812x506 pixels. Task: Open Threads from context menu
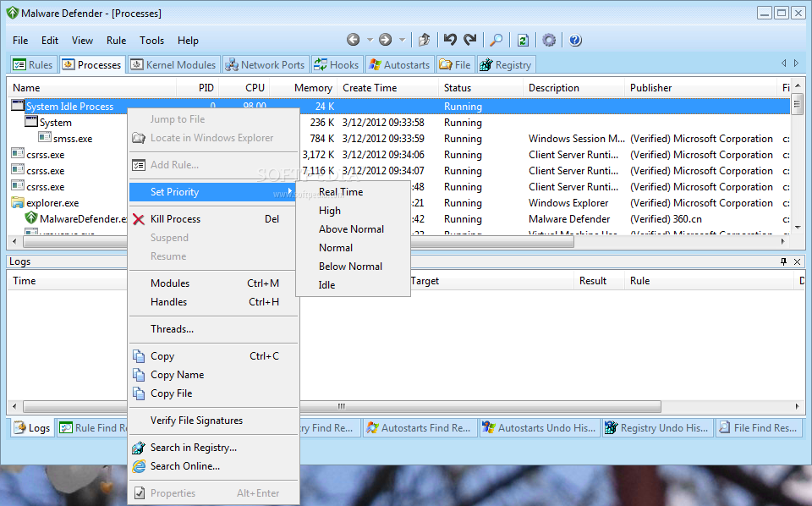(214, 329)
